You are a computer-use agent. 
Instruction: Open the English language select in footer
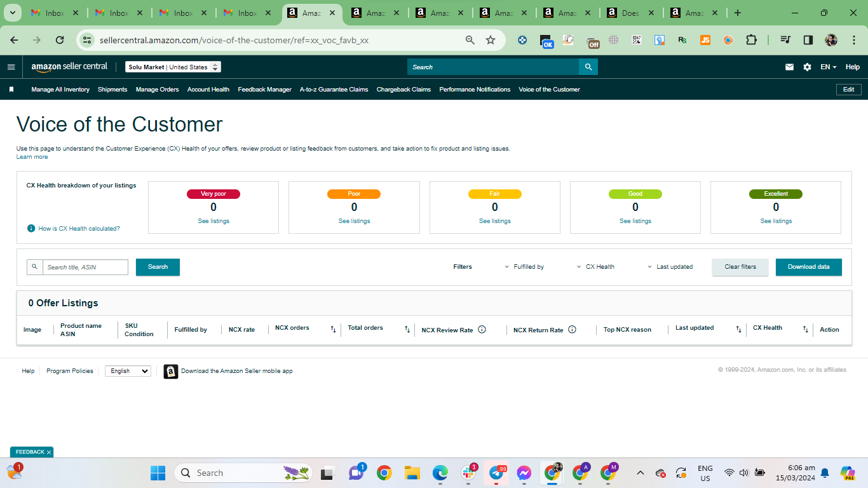tap(128, 371)
